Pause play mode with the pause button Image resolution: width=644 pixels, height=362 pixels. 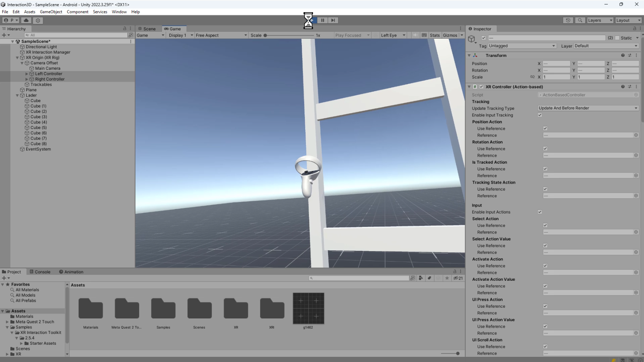click(x=323, y=20)
